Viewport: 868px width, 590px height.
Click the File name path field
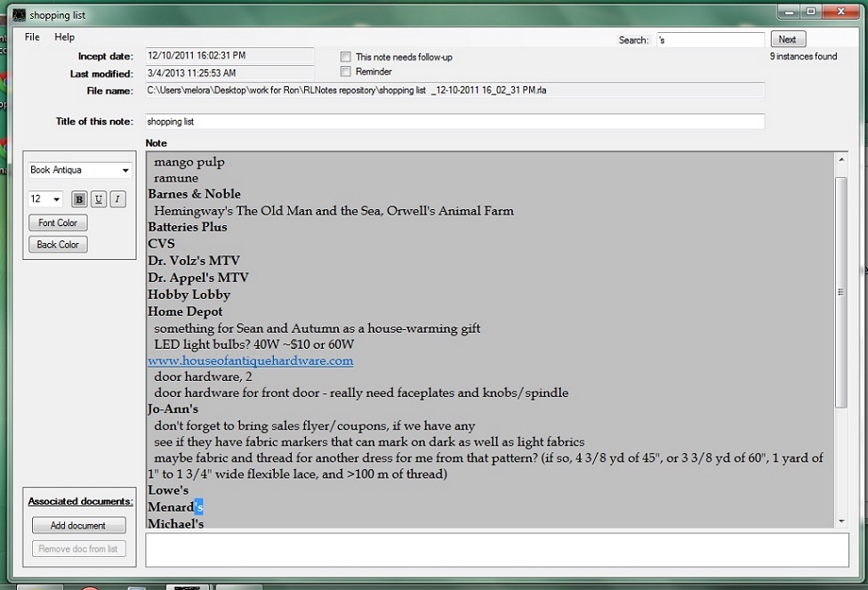point(454,90)
